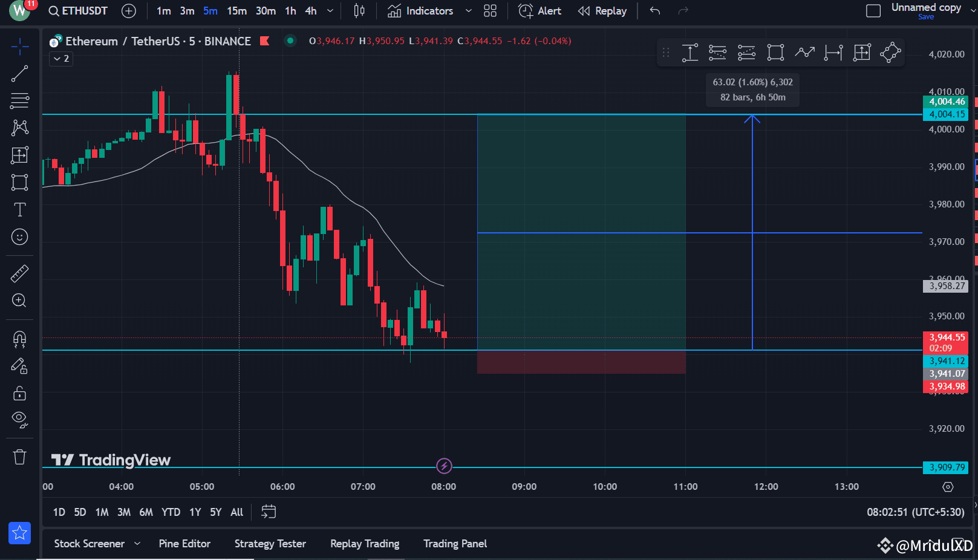The width and height of the screenshot is (978, 560).
Task: Set chart range to 5Y
Action: point(215,512)
